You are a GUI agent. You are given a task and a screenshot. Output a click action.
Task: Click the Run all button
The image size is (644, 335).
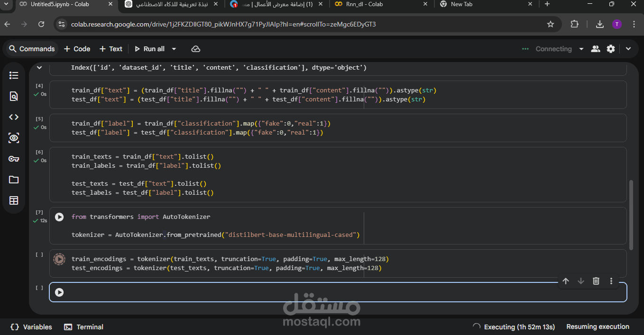click(150, 49)
